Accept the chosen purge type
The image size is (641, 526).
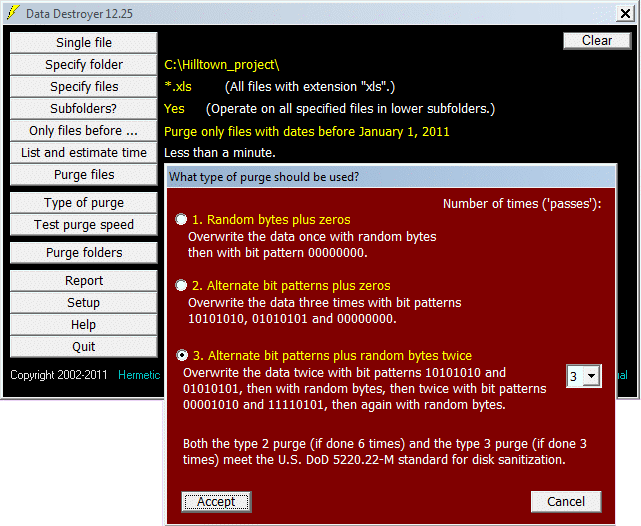pos(216,502)
